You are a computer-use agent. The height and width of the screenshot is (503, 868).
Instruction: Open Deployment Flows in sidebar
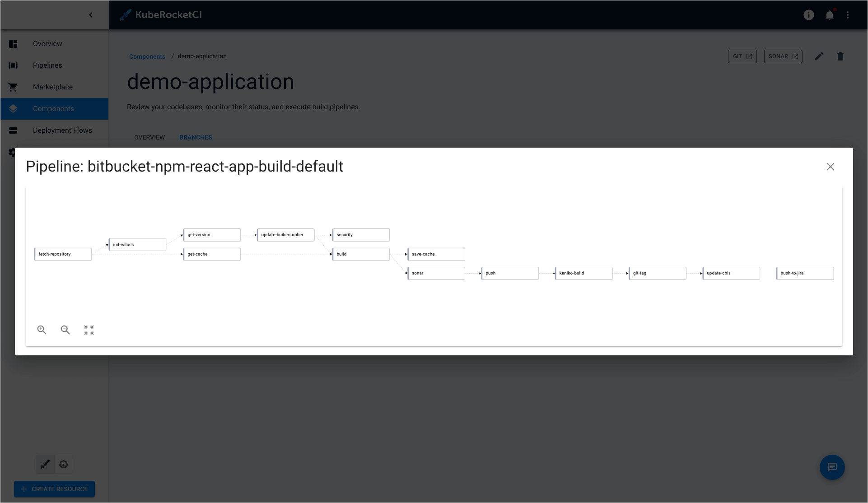(63, 130)
